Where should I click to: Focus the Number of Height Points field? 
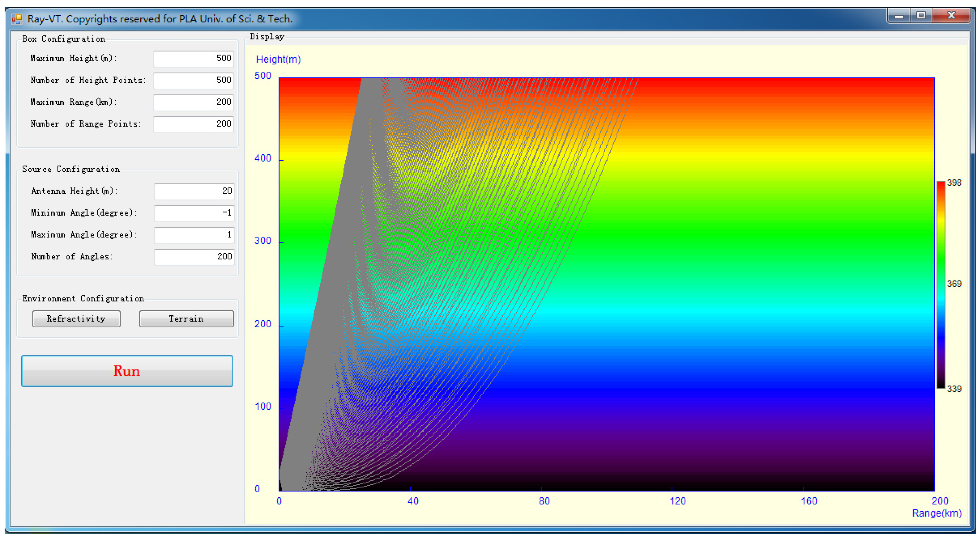click(194, 80)
